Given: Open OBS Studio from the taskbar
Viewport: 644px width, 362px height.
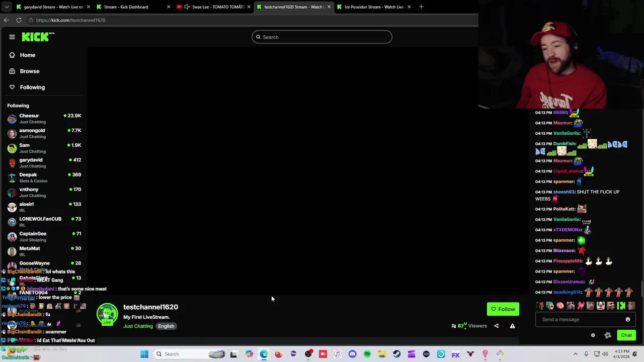Looking at the screenshot, I should click(308, 354).
